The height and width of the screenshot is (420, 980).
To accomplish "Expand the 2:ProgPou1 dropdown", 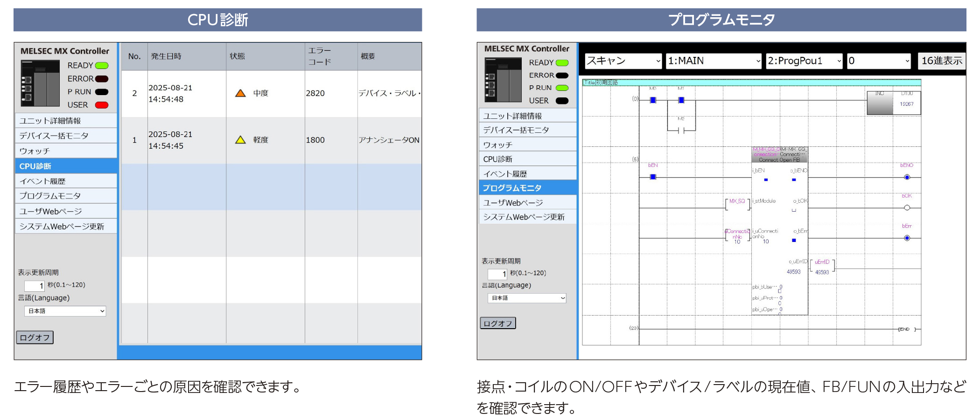I will (x=804, y=61).
